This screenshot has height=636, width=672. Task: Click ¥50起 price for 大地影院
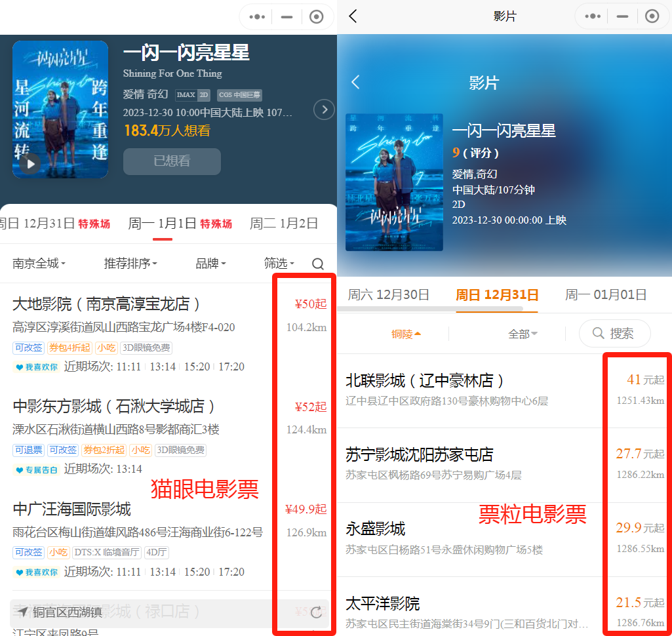311,304
